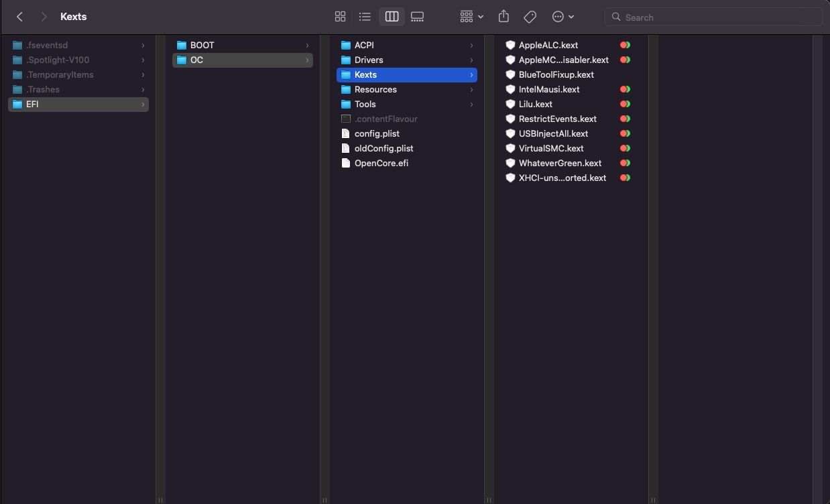830x504 pixels.
Task: Select config.plist file
Action: click(407, 133)
